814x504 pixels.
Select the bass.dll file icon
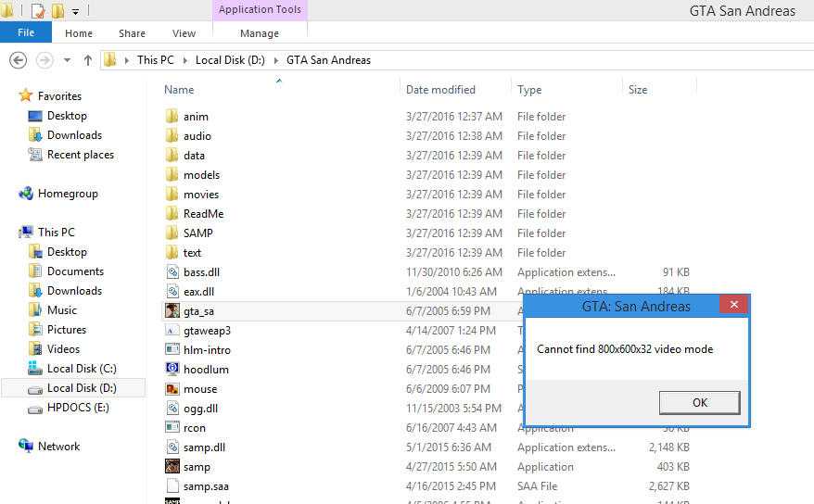point(172,272)
